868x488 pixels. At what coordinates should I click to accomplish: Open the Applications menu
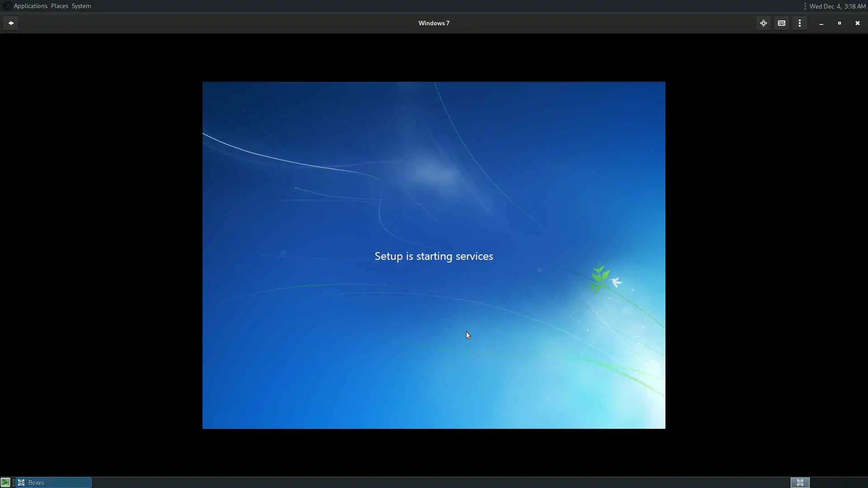tap(30, 6)
